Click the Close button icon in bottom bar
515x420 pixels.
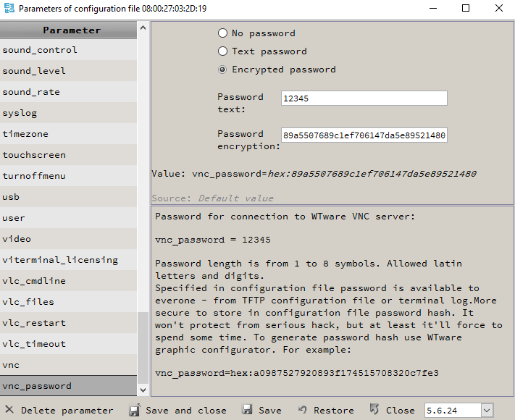tap(374, 410)
